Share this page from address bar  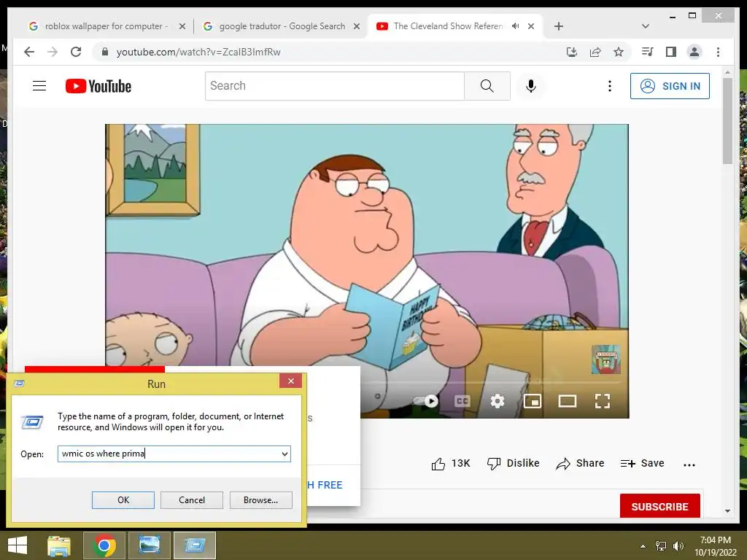[x=595, y=52]
